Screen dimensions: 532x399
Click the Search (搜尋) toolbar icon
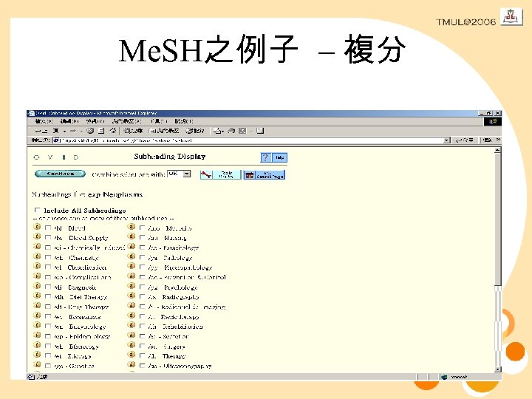tap(133, 131)
